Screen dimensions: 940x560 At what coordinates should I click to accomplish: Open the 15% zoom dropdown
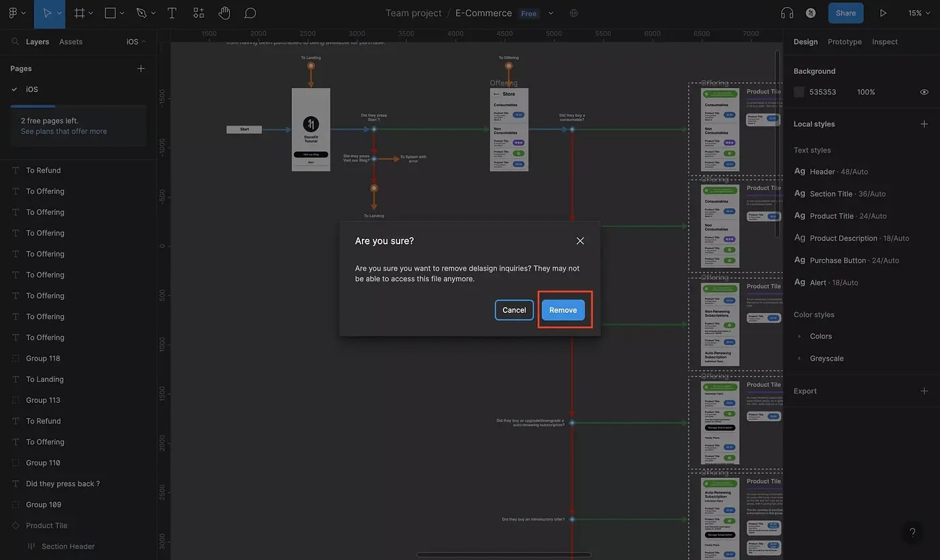tap(919, 13)
